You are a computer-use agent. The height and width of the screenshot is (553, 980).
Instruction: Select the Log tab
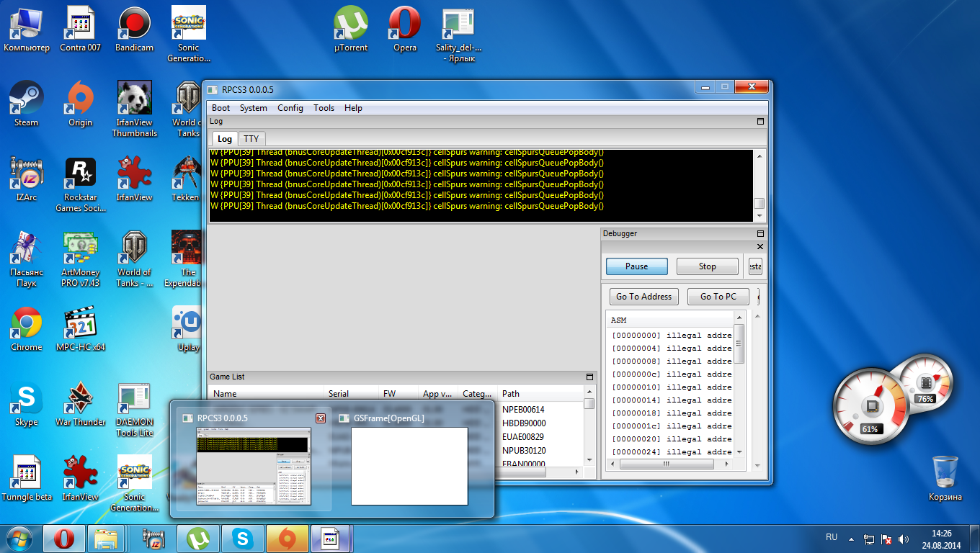tap(225, 139)
